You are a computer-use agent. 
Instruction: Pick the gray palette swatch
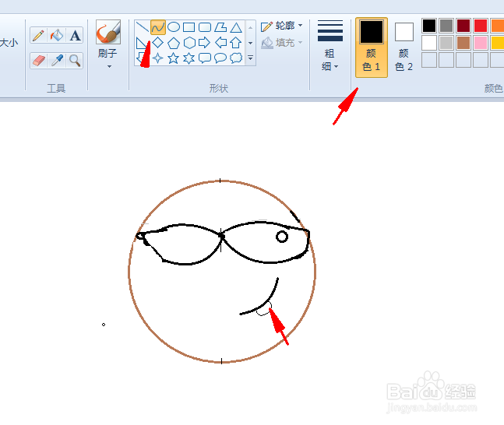446,26
